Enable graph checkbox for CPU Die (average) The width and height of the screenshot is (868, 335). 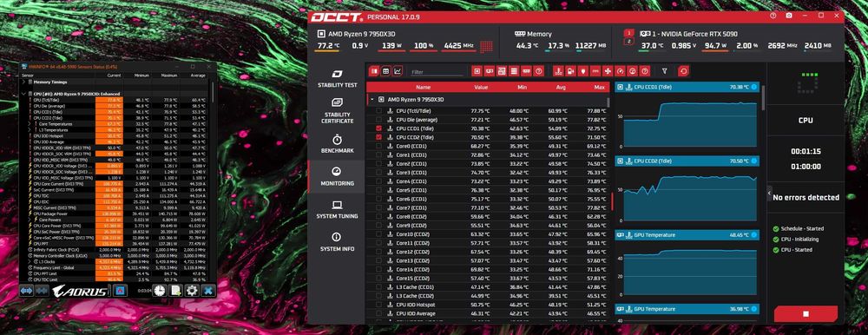click(x=378, y=120)
